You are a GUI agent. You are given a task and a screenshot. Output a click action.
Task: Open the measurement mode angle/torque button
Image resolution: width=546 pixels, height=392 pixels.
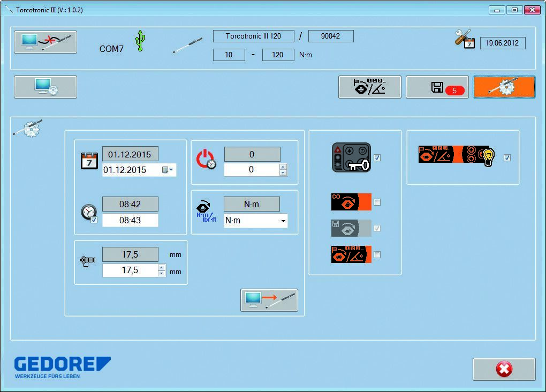tap(369, 87)
